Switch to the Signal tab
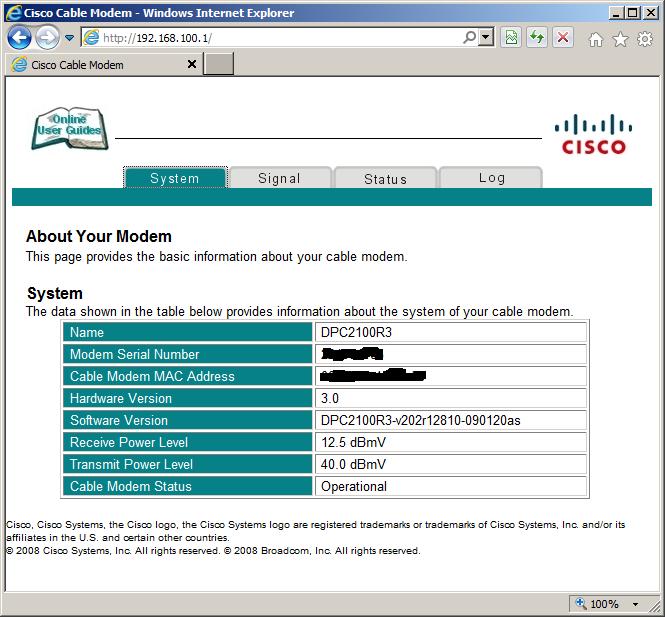 [x=280, y=178]
